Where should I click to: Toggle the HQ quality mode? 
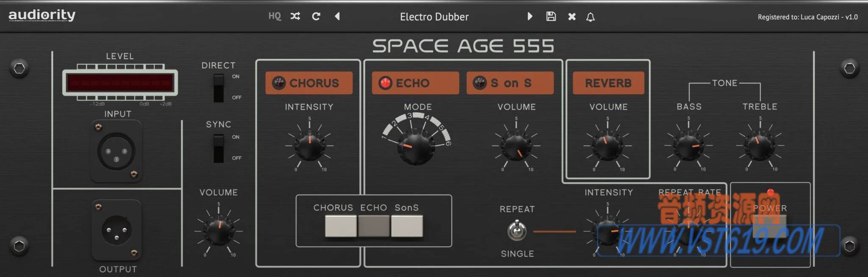(x=275, y=16)
